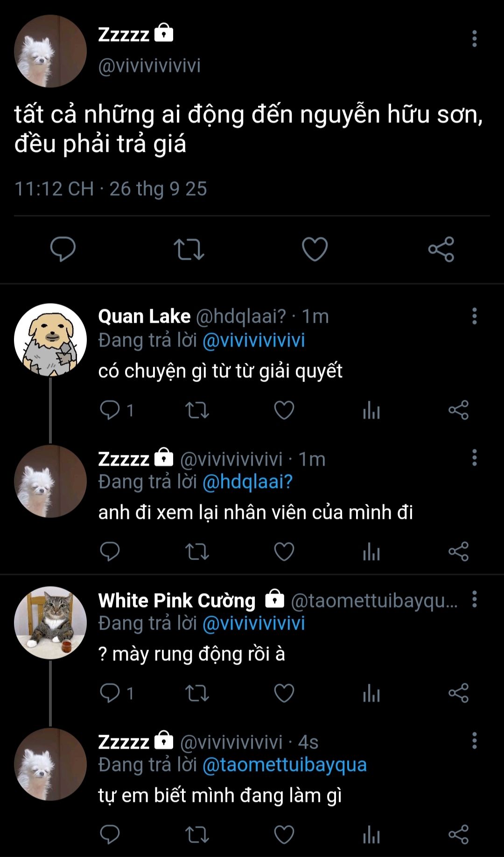Image resolution: width=504 pixels, height=857 pixels.
Task: View analytics for the last Zzzzz reply
Action: pyautogui.click(x=371, y=835)
